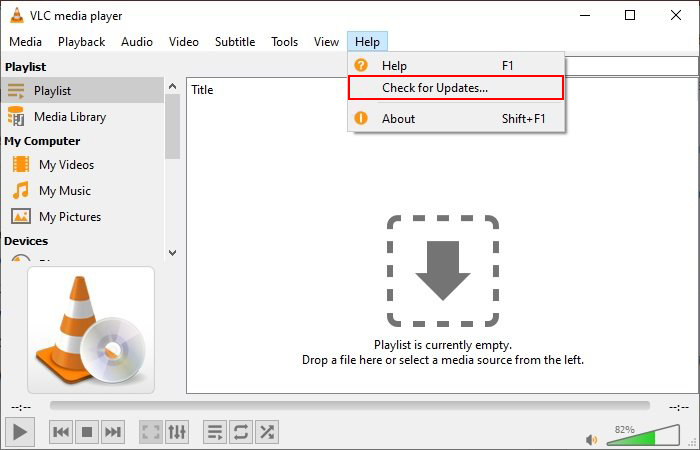Open the Video menu
This screenshot has height=450, width=700.
[183, 42]
